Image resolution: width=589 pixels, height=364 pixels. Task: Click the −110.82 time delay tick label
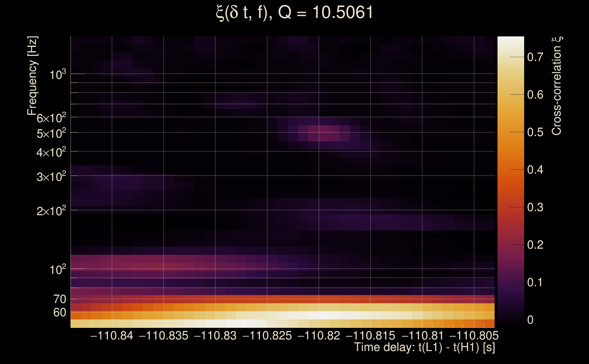coord(319,336)
